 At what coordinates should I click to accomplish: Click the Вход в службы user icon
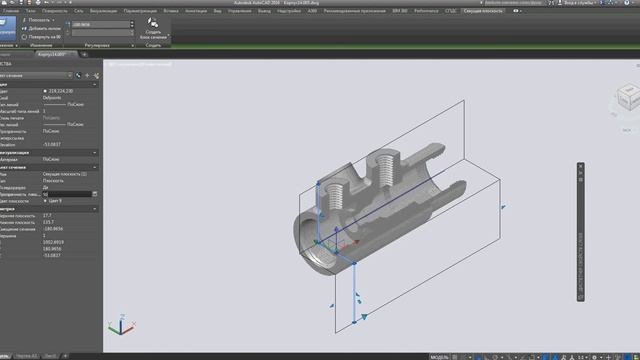point(560,2)
